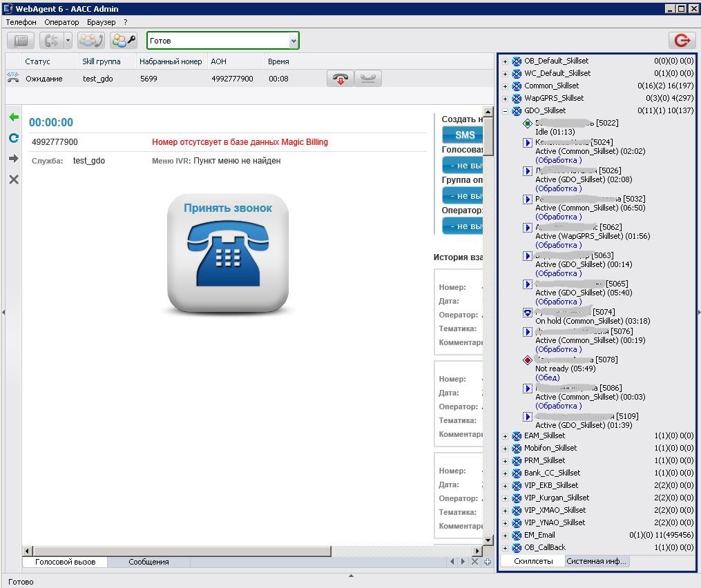Click the supervisor key toolbar icon
This screenshot has width=701, height=588.
coord(124,41)
